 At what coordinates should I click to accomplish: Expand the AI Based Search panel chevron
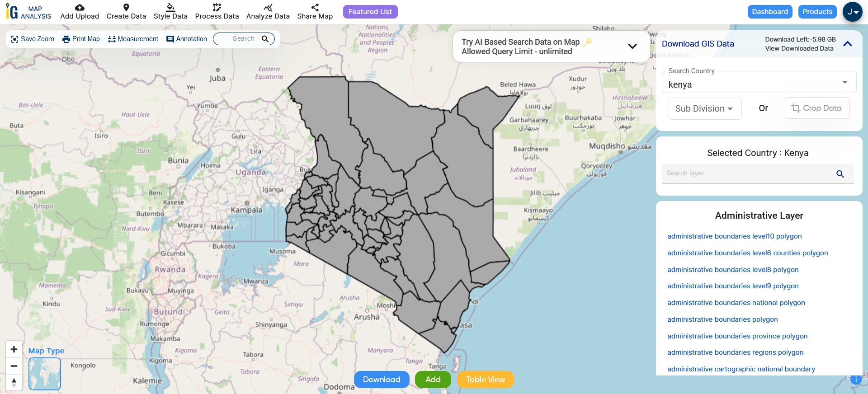pyautogui.click(x=632, y=46)
